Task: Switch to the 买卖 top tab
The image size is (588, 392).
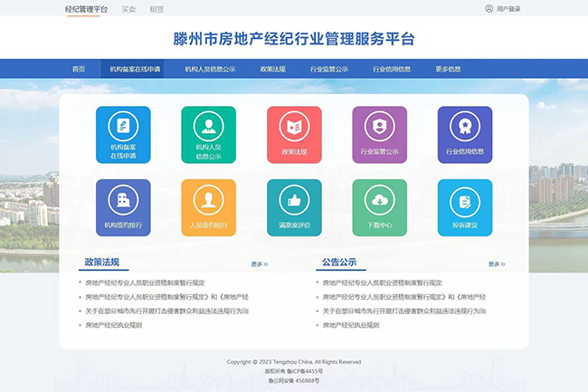Action: (128, 9)
